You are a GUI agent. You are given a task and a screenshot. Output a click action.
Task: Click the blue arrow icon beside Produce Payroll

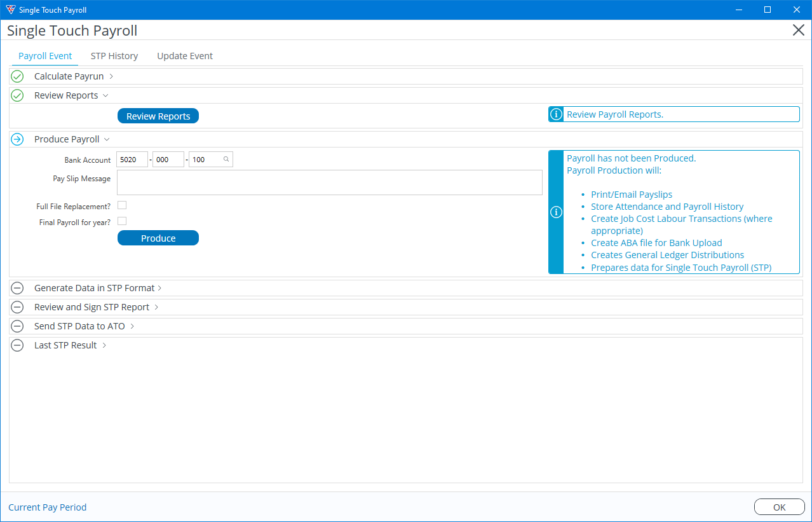tap(17, 139)
